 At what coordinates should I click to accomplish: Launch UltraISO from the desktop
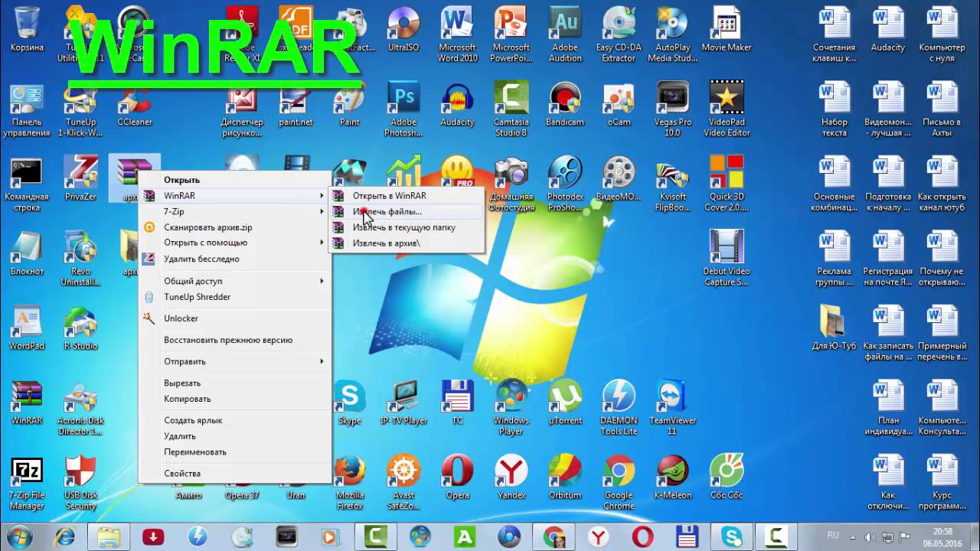(403, 31)
